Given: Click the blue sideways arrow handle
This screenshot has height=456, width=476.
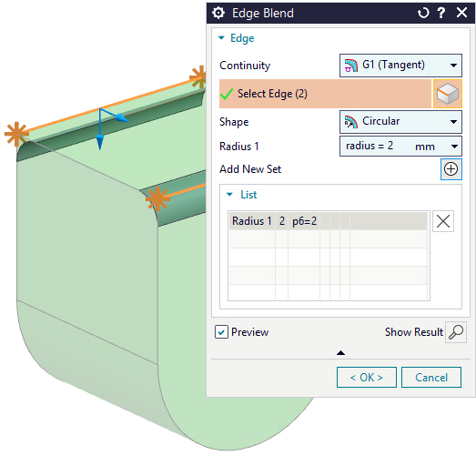Looking at the screenshot, I should tap(122, 117).
